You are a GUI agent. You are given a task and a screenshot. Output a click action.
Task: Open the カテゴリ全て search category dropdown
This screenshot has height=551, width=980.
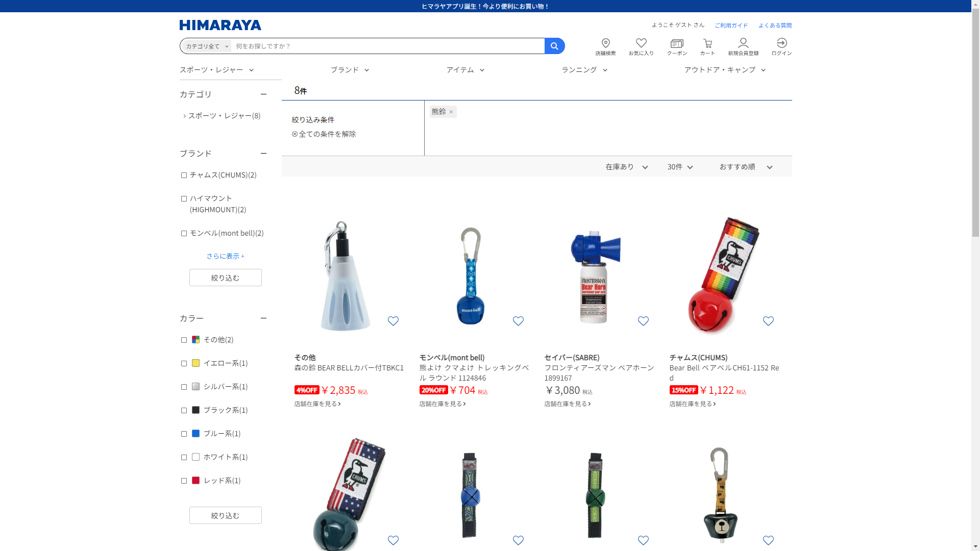click(x=207, y=46)
